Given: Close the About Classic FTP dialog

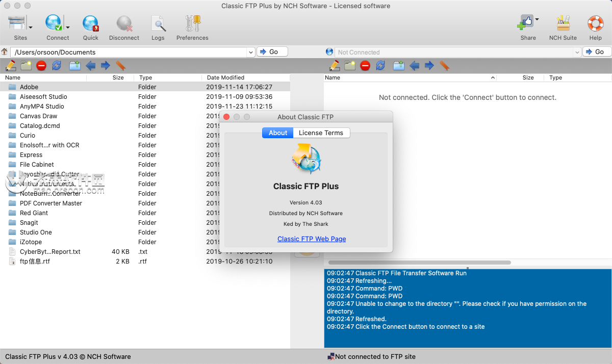Looking at the screenshot, I should click(x=227, y=117).
